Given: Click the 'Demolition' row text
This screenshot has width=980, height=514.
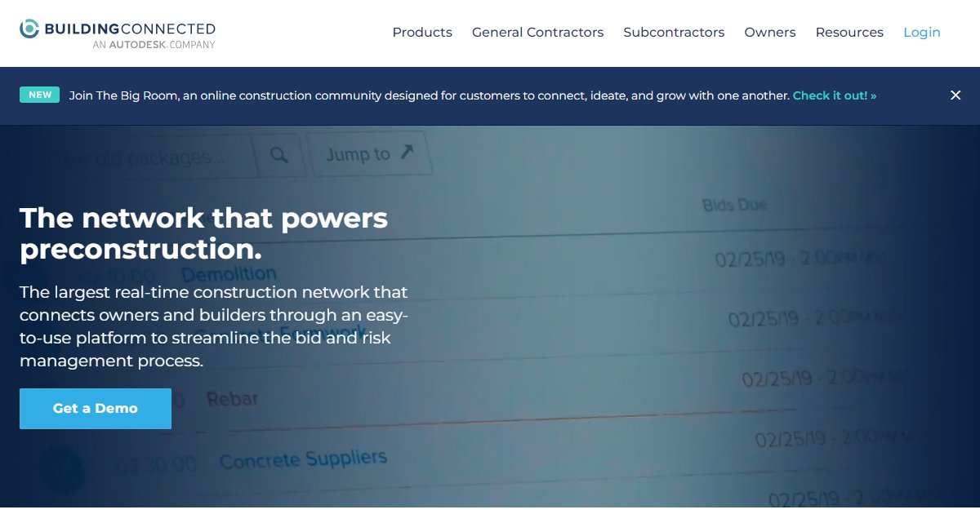Looking at the screenshot, I should pyautogui.click(x=229, y=273).
